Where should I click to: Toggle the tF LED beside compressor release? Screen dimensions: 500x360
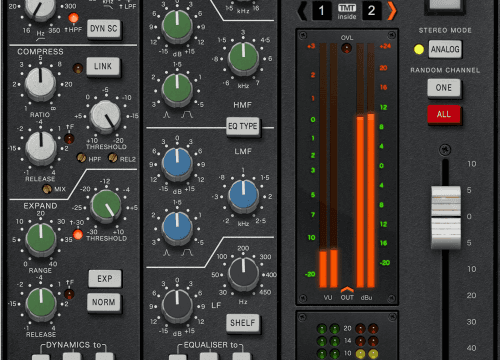pos(69,138)
